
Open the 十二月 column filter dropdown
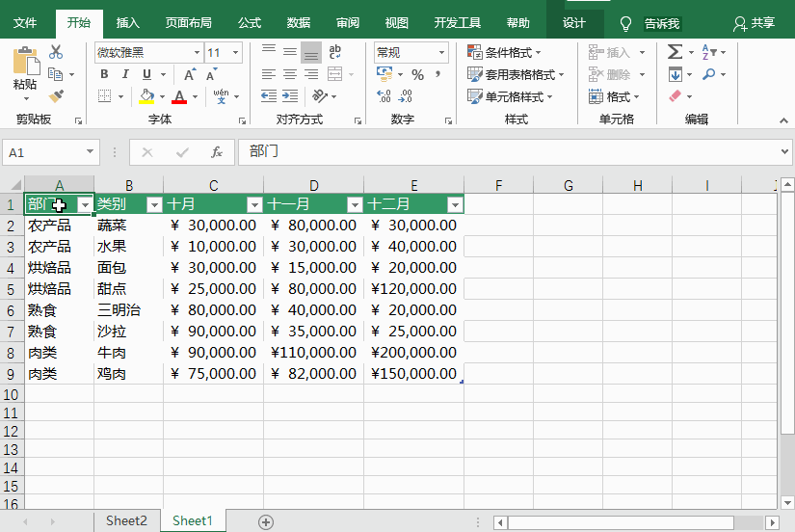[455, 204]
